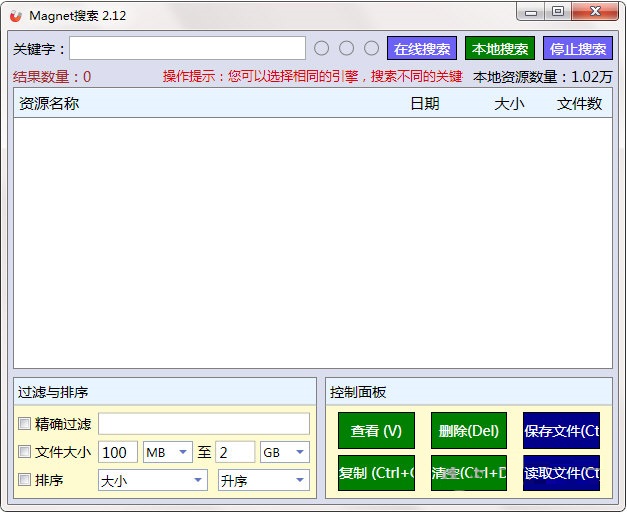
Task: Click the 控制面板 panel header
Action: (x=469, y=392)
